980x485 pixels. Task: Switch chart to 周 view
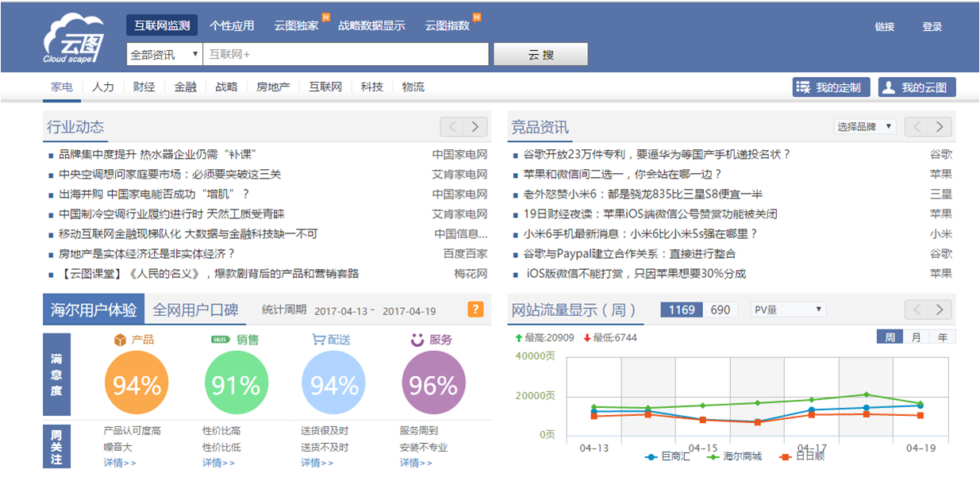[x=890, y=337]
